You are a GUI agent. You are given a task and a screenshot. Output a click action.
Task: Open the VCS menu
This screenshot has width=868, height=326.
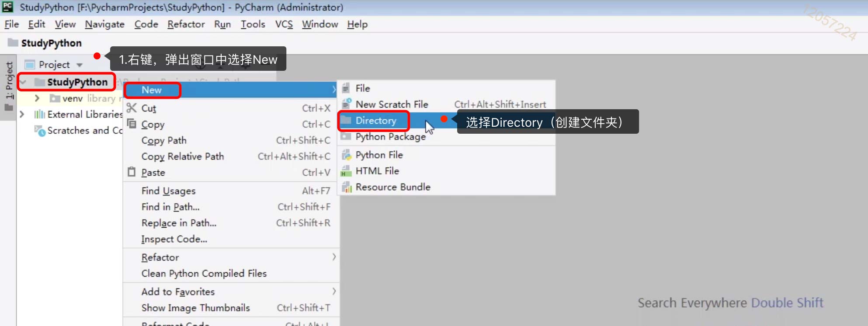coord(284,24)
